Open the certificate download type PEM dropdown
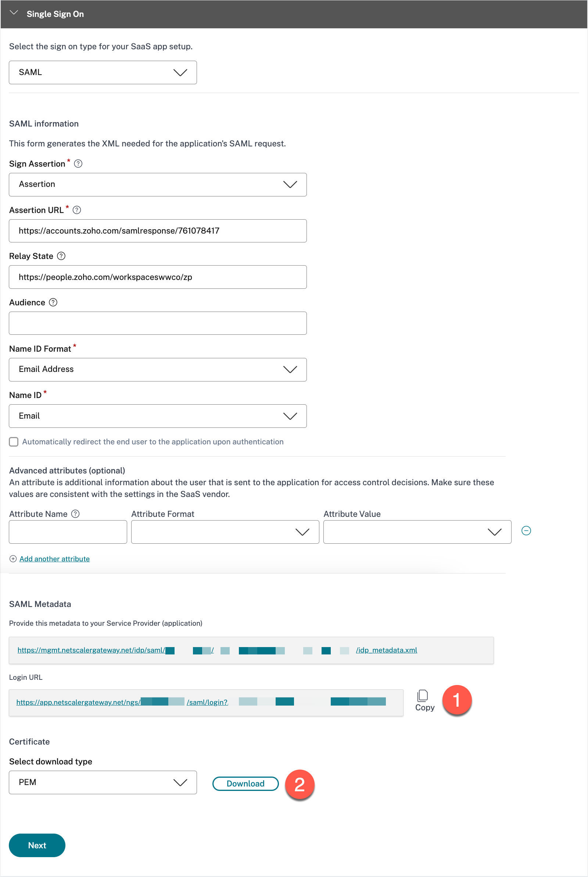 (103, 782)
